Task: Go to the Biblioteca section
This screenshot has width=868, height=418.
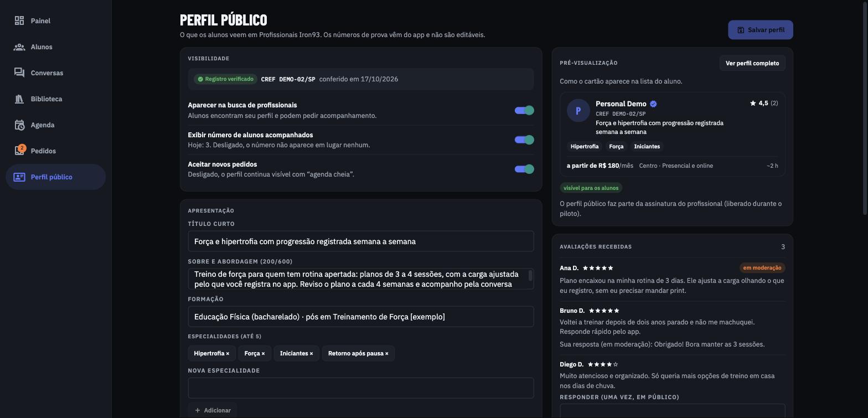Action: coord(55,99)
